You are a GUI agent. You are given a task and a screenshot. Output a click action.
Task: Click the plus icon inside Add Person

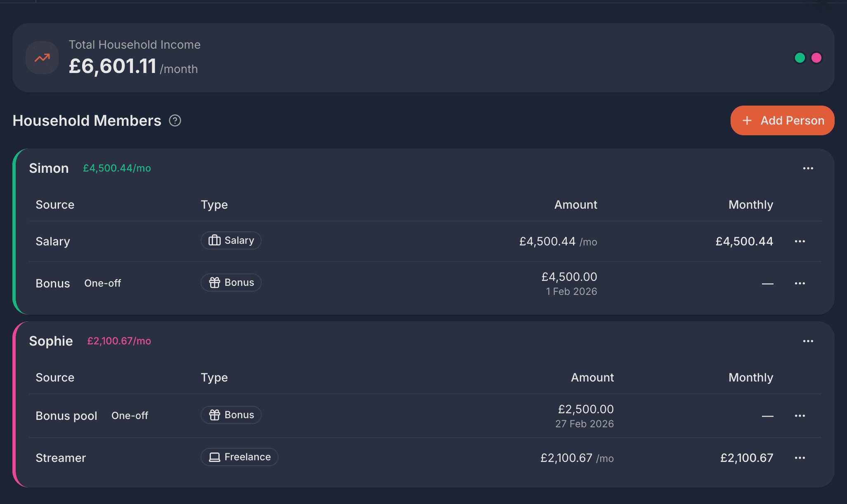(x=747, y=120)
